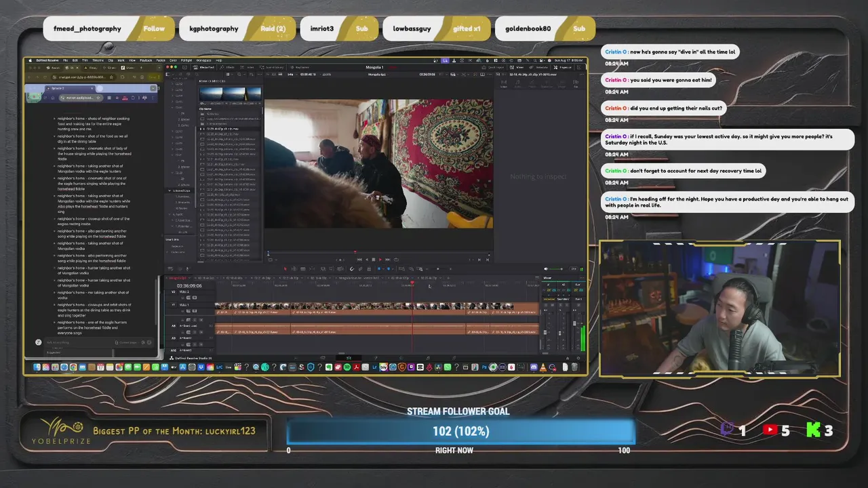Viewport: 868px width, 488px height.
Task: Open the File menu in DaVinci Resolve
Action: (65, 60)
